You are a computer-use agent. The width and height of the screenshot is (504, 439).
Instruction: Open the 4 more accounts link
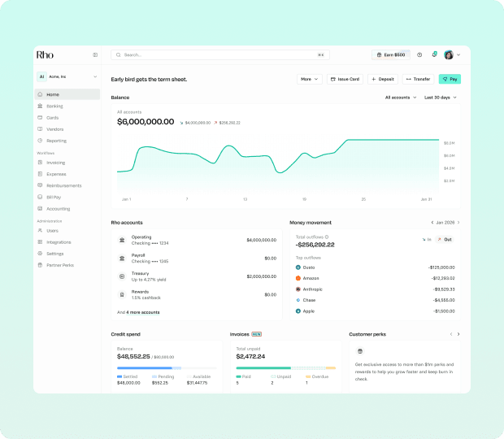click(143, 312)
